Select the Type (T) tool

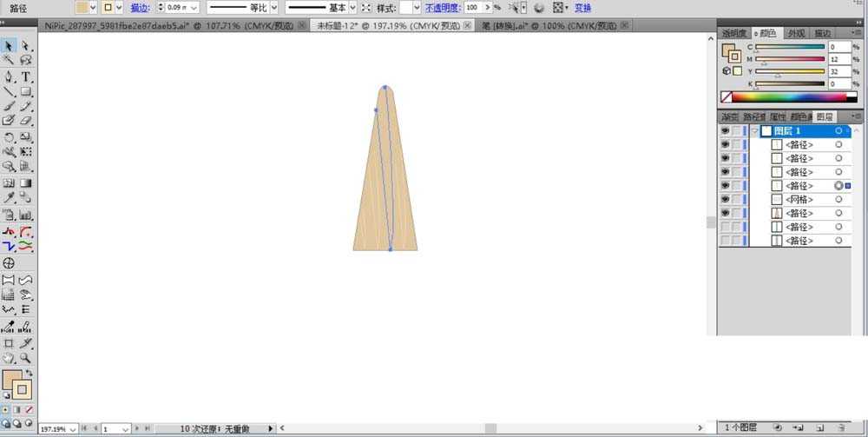tap(25, 76)
